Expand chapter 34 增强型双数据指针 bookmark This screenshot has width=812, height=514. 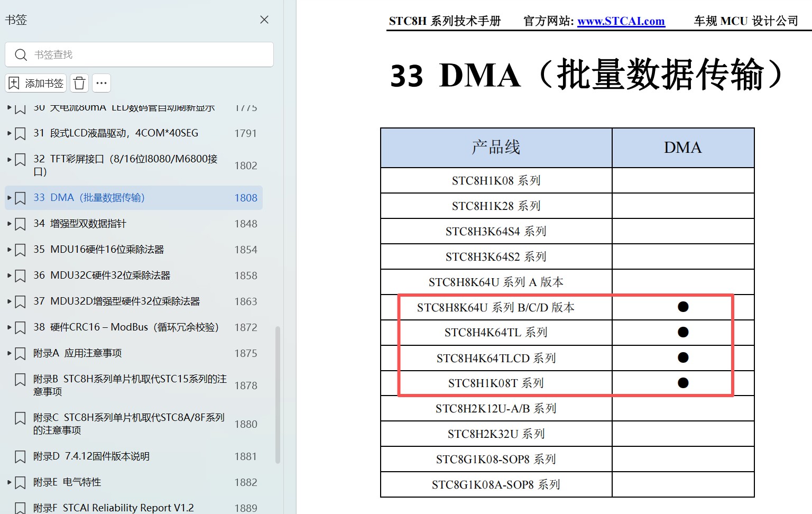[9, 224]
